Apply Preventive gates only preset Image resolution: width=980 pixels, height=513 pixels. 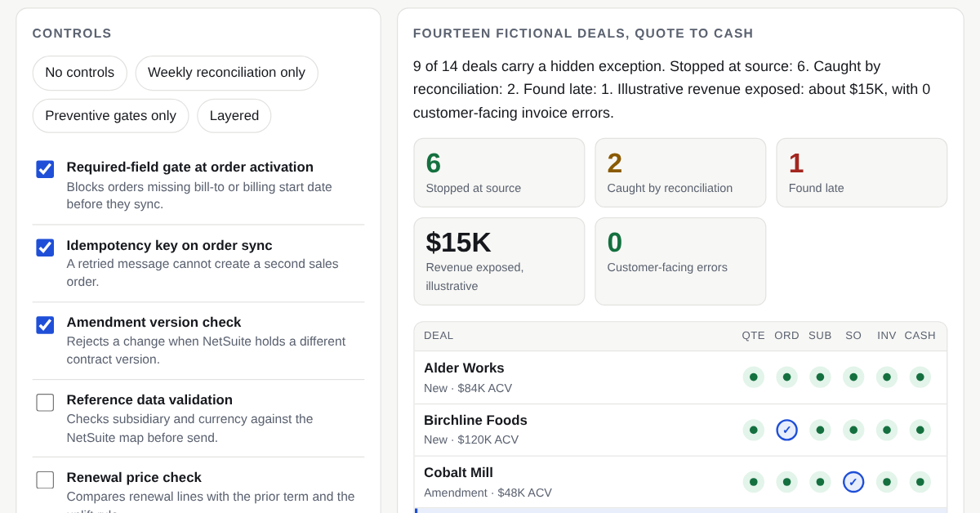pyautogui.click(x=110, y=116)
